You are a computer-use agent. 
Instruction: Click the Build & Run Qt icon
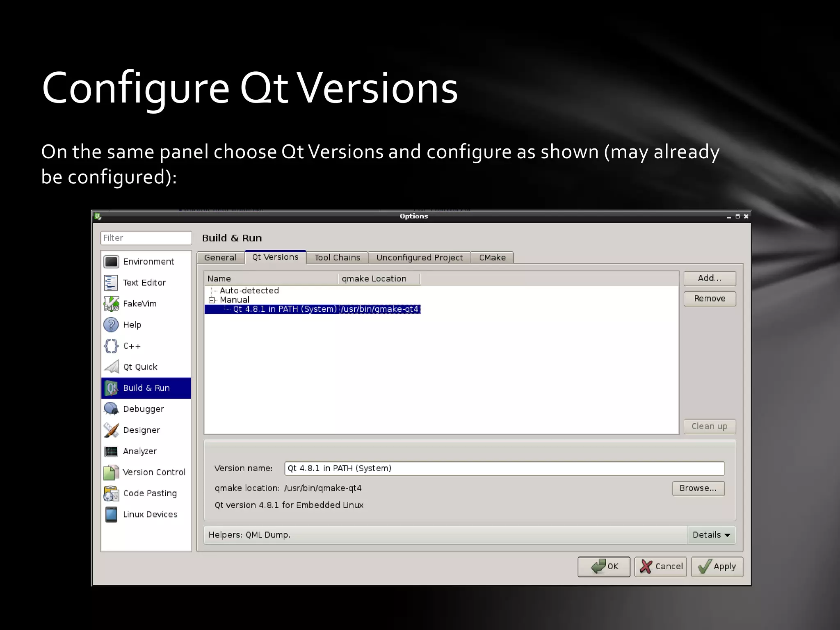[x=111, y=388]
